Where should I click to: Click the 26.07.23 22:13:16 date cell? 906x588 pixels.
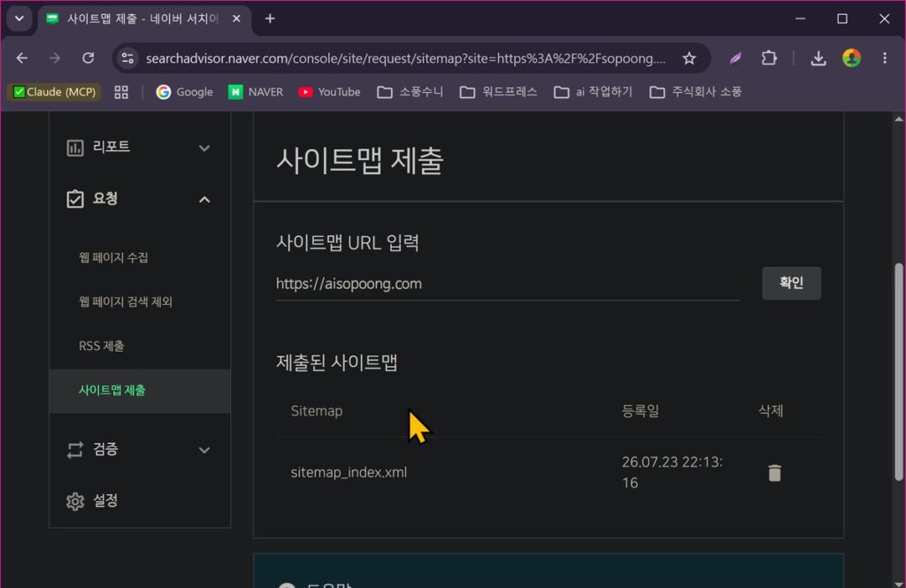pyautogui.click(x=672, y=472)
